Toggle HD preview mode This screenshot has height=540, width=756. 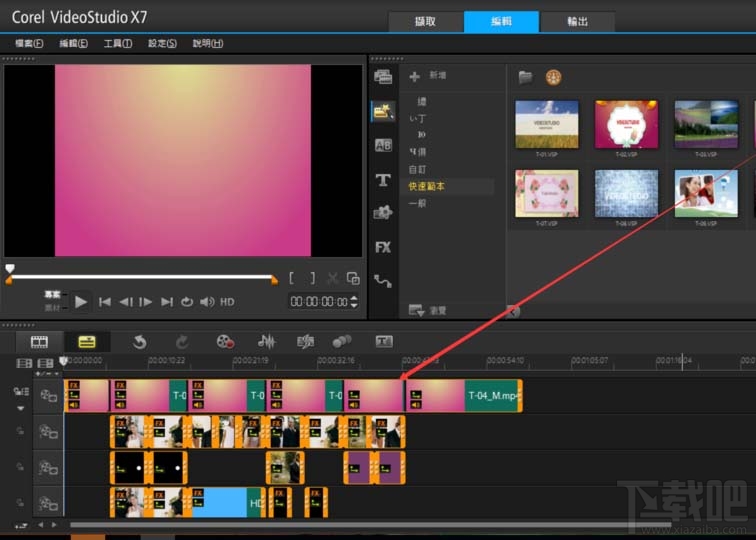click(x=227, y=302)
